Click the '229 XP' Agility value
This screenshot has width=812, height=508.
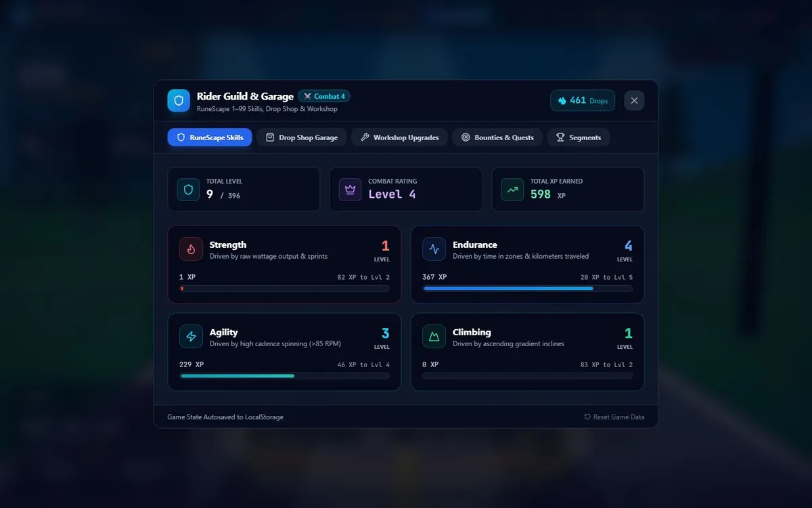click(191, 364)
